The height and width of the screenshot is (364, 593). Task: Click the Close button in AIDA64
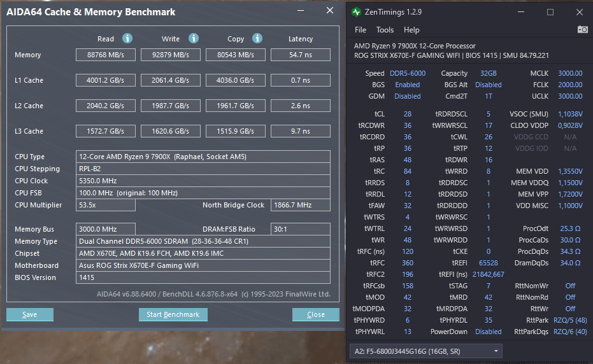316,314
